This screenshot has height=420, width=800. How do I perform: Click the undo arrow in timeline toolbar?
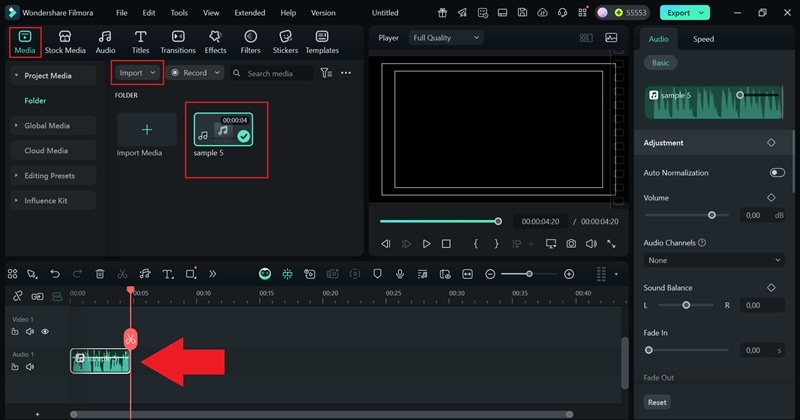[55, 274]
